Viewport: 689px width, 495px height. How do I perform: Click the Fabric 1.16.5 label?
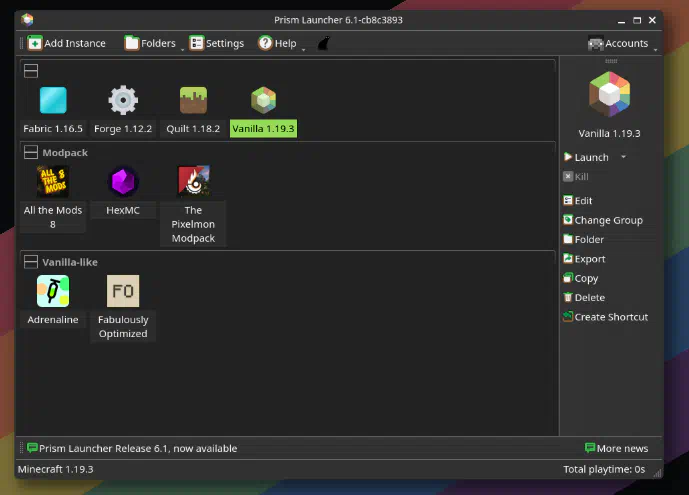(x=53, y=129)
